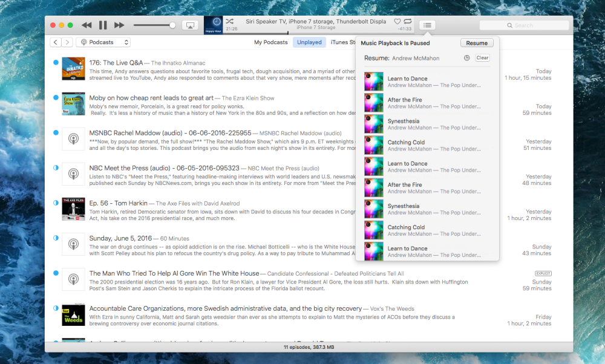
Task: Go forward with the right chevron button
Action: (67, 42)
